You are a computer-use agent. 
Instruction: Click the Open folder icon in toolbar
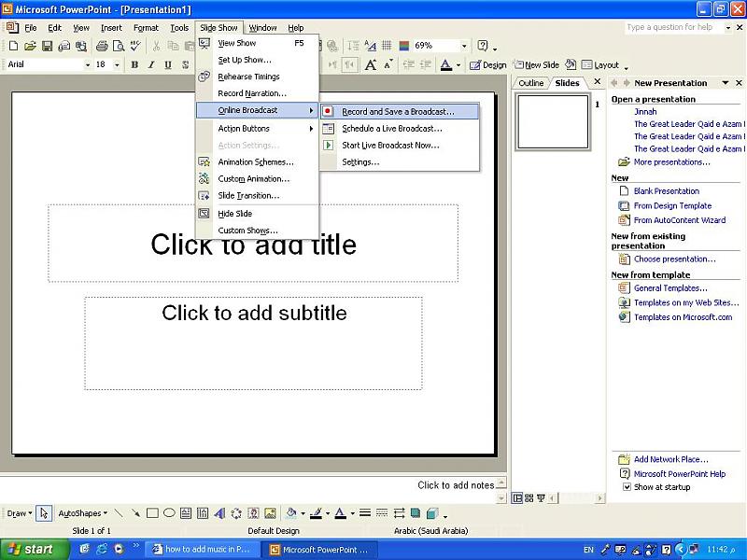(x=30, y=46)
